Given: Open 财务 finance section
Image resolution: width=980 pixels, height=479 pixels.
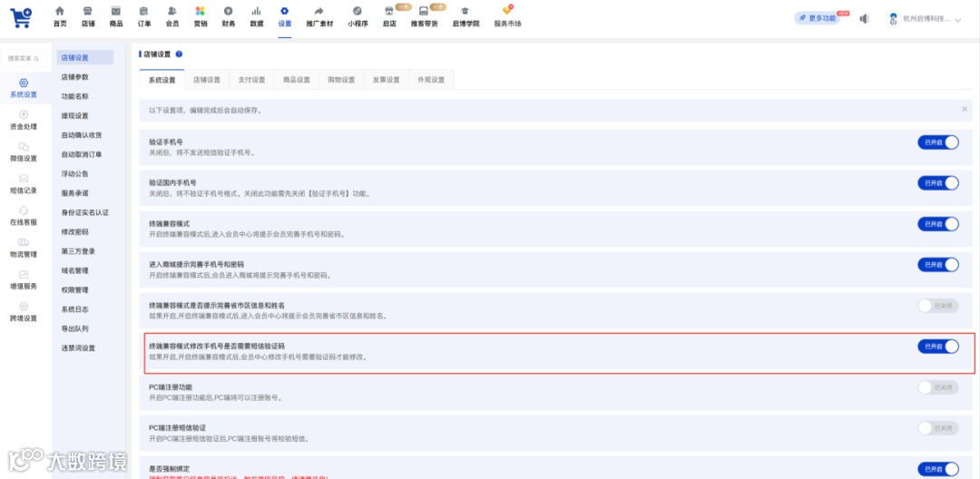Looking at the screenshot, I should click(x=228, y=17).
